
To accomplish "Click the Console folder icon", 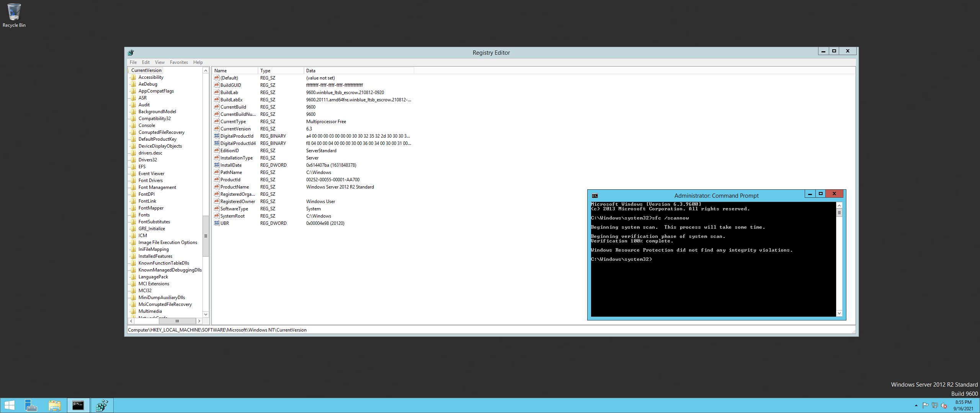I will pyautogui.click(x=134, y=125).
